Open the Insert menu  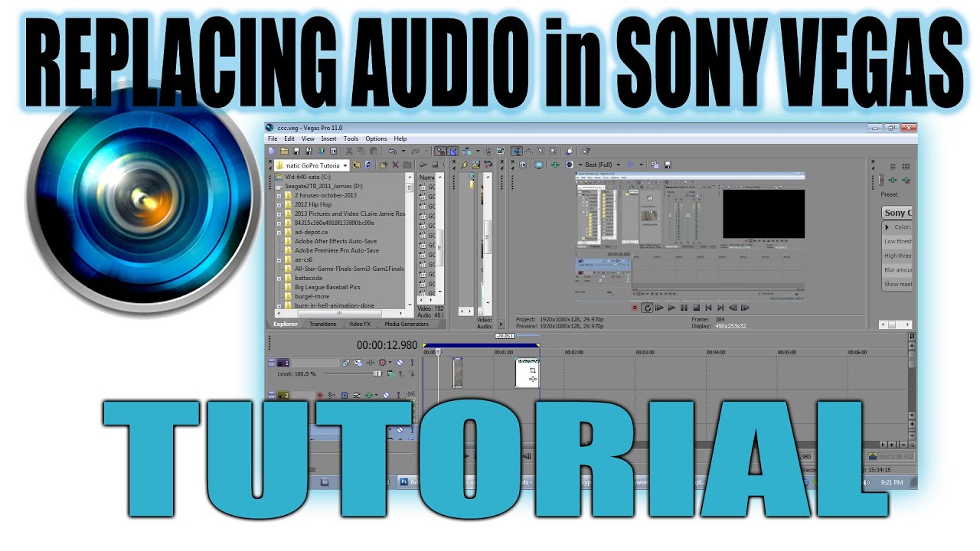coord(328,139)
